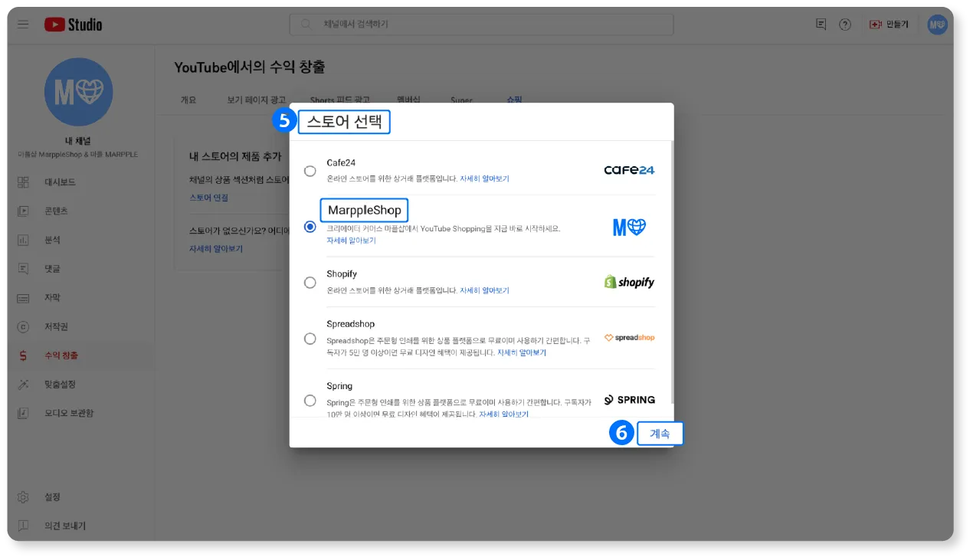Click the 대시보드 grid icon
This screenshot has width=973, height=560.
pyautogui.click(x=23, y=182)
